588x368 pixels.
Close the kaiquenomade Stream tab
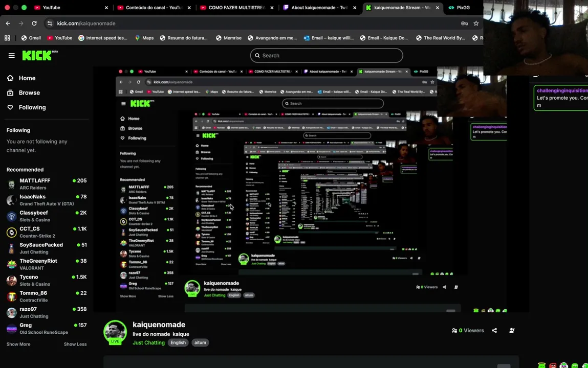(437, 8)
